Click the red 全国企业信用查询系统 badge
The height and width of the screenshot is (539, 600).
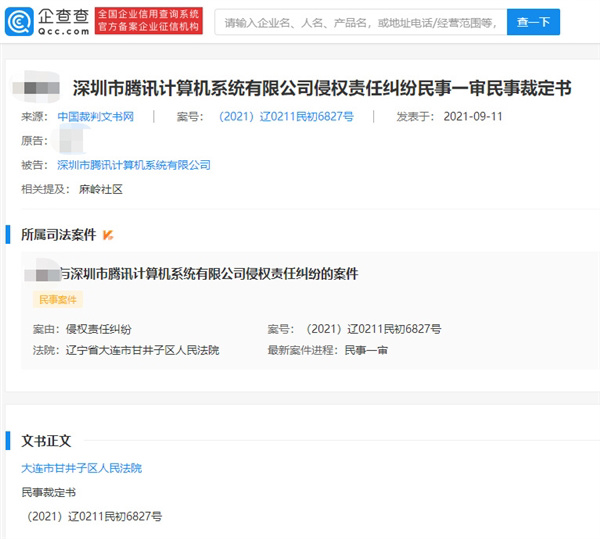pyautogui.click(x=147, y=14)
